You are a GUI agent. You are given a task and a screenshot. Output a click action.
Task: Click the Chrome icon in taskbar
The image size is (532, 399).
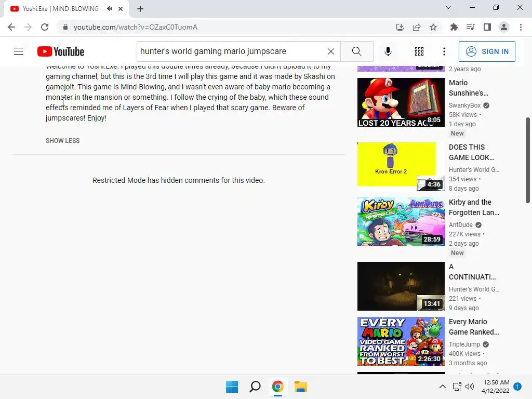point(277,387)
